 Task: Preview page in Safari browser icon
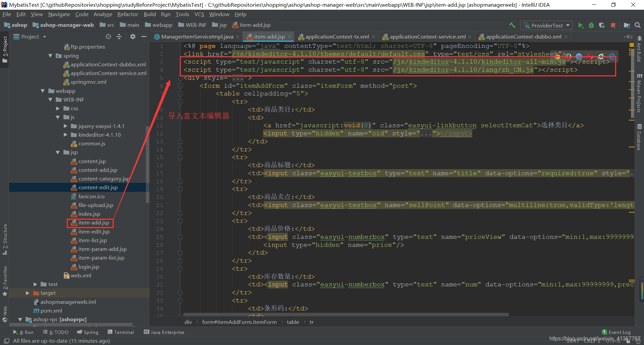coord(579,56)
